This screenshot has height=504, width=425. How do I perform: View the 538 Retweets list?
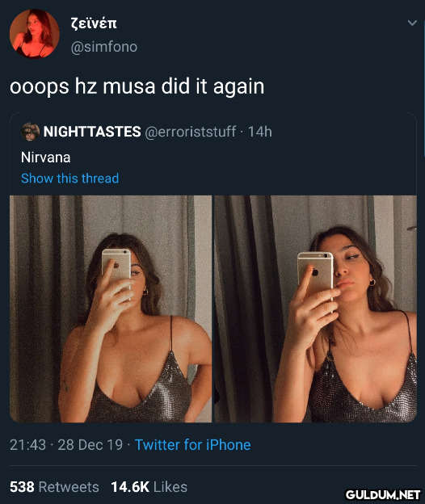point(54,487)
